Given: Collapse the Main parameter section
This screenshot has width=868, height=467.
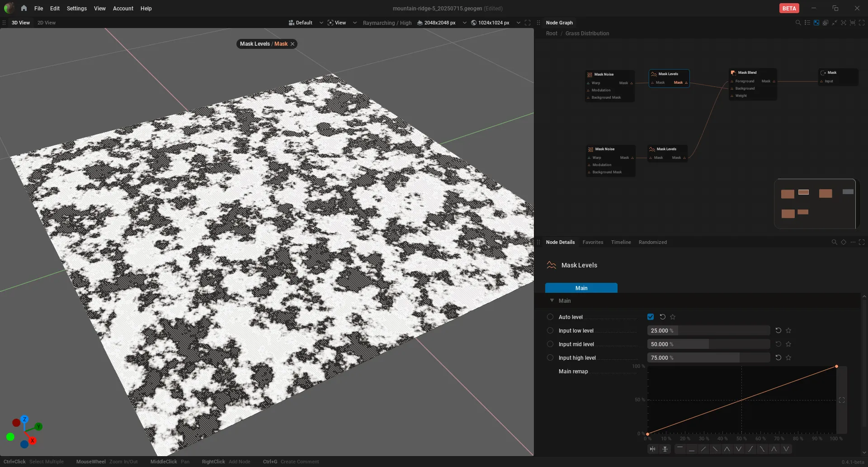Looking at the screenshot, I should coord(552,300).
